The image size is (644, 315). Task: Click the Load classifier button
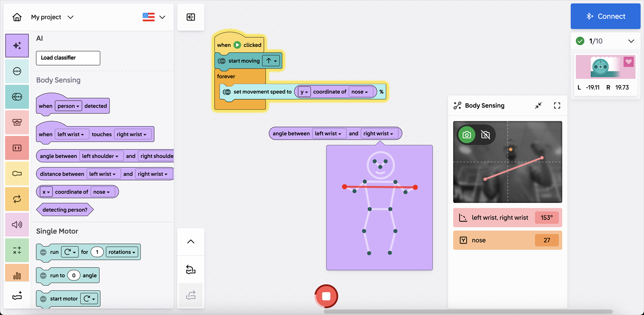point(68,58)
